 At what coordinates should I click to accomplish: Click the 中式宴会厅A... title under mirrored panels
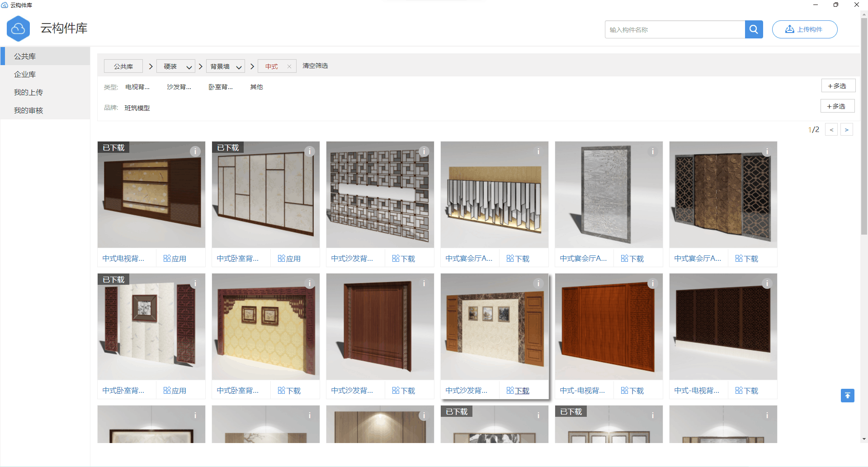(x=469, y=259)
